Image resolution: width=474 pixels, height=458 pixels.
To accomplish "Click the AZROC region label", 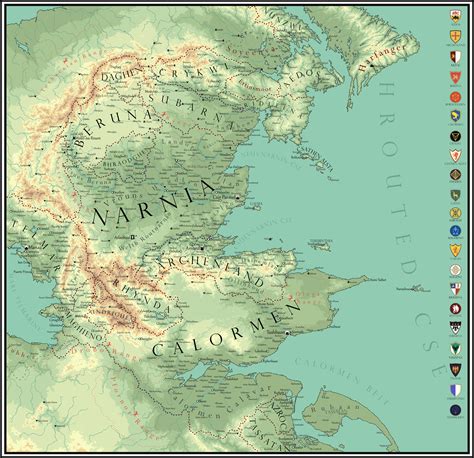I will (279, 416).
